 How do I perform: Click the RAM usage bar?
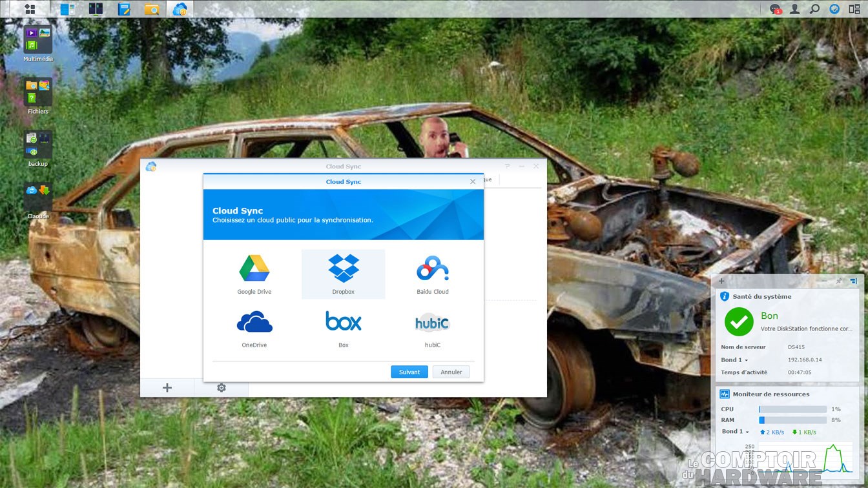[792, 420]
